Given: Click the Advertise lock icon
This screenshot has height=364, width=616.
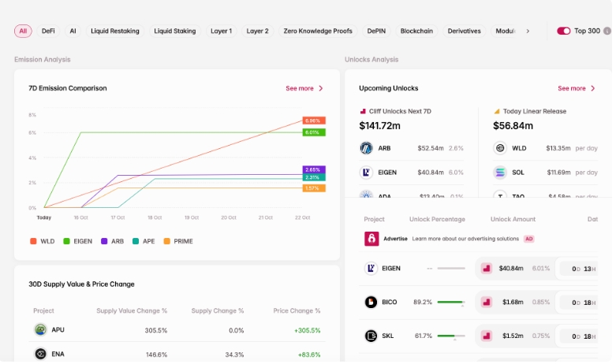Looking at the screenshot, I should click(371, 239).
